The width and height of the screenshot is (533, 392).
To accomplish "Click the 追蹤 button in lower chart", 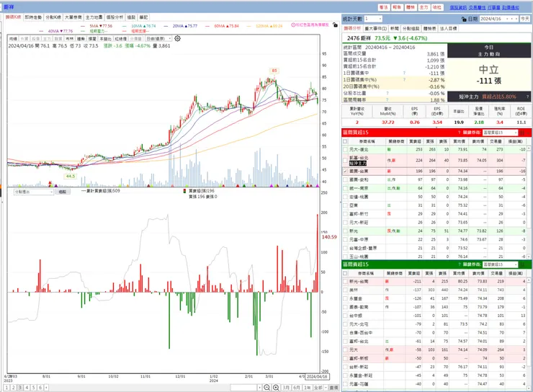I will [62, 192].
